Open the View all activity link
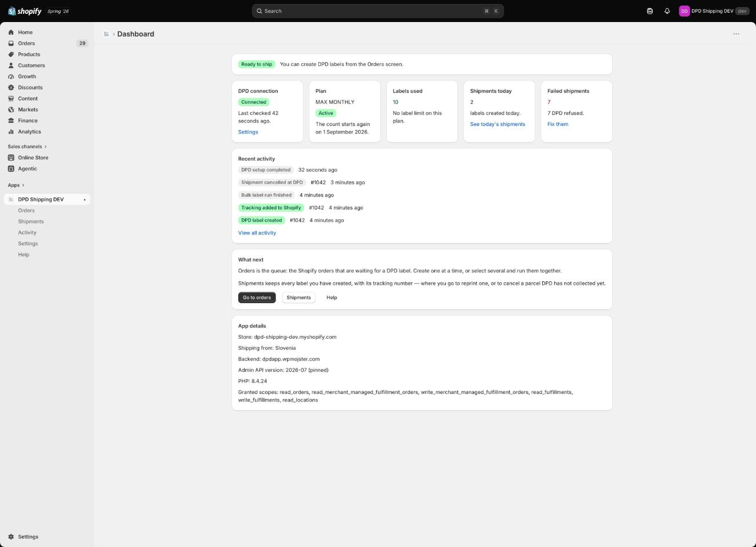This screenshot has height=547, width=756. pos(257,233)
